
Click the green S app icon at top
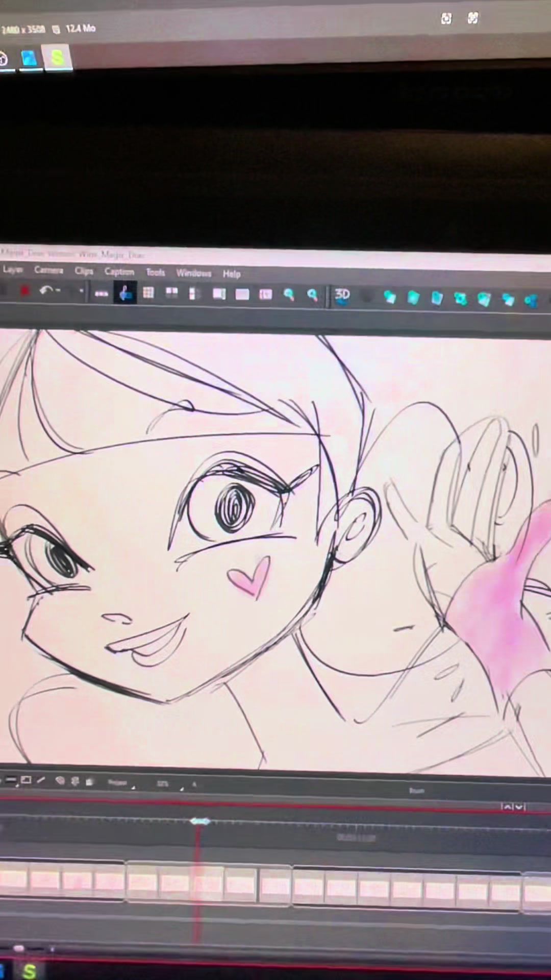(x=57, y=57)
